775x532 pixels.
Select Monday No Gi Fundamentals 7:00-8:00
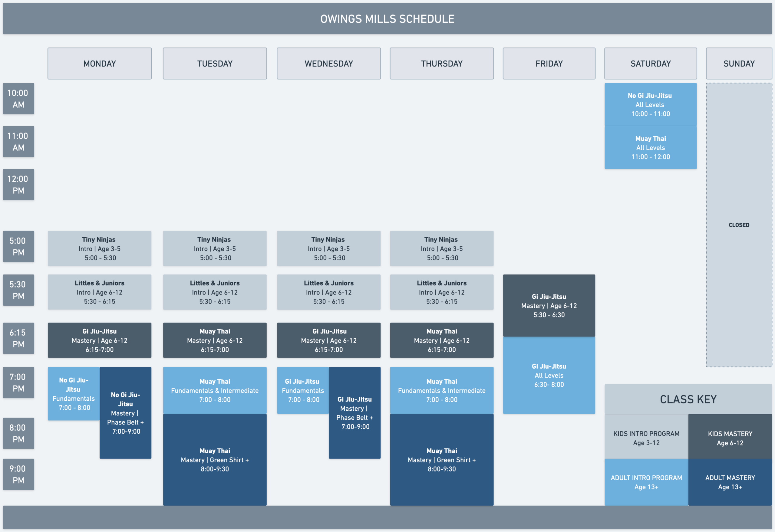[x=73, y=394]
